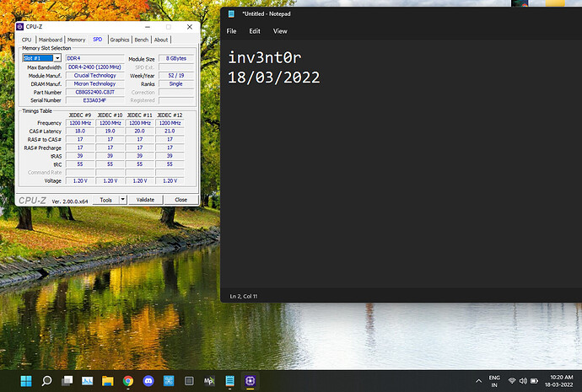582x392 pixels.
Task: Switch to the Graphics tab
Action: pyautogui.click(x=120, y=40)
